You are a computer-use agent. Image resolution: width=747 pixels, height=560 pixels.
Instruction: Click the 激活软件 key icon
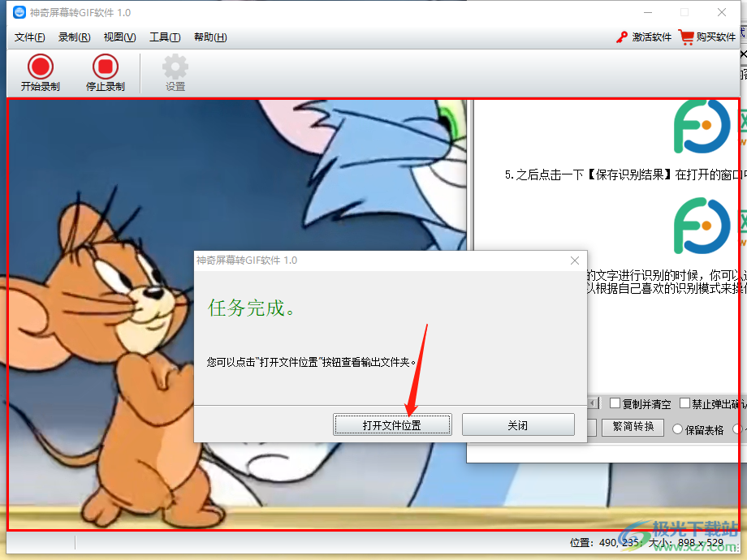(x=622, y=37)
